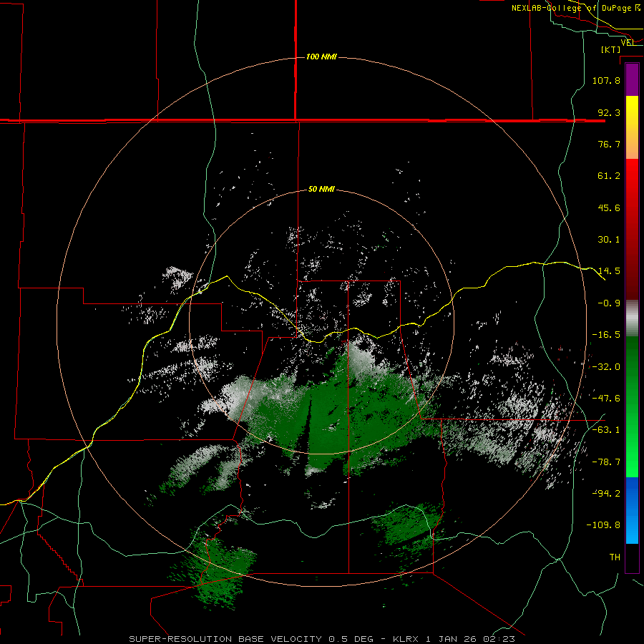
Task: Select the 92.3 scale value
Action: pos(609,112)
